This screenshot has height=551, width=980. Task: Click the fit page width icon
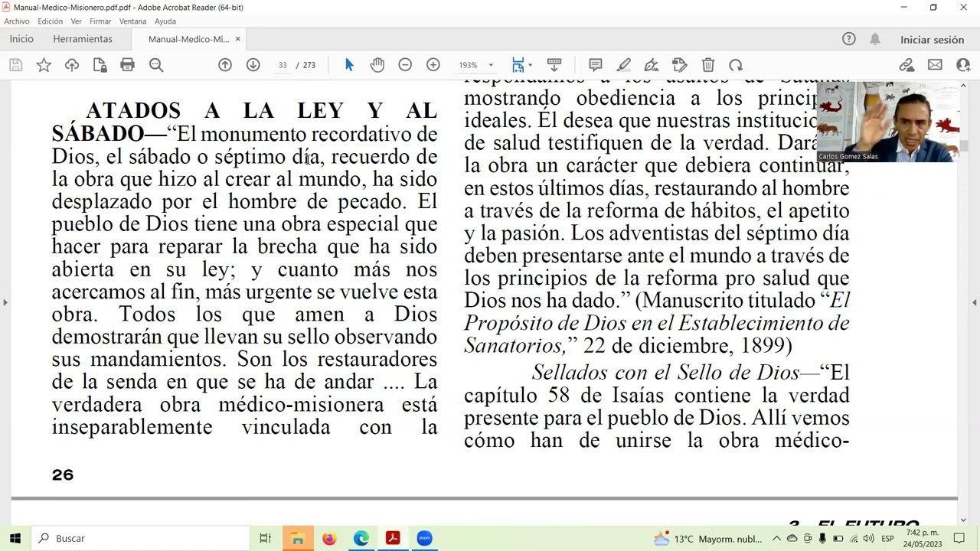click(x=518, y=65)
